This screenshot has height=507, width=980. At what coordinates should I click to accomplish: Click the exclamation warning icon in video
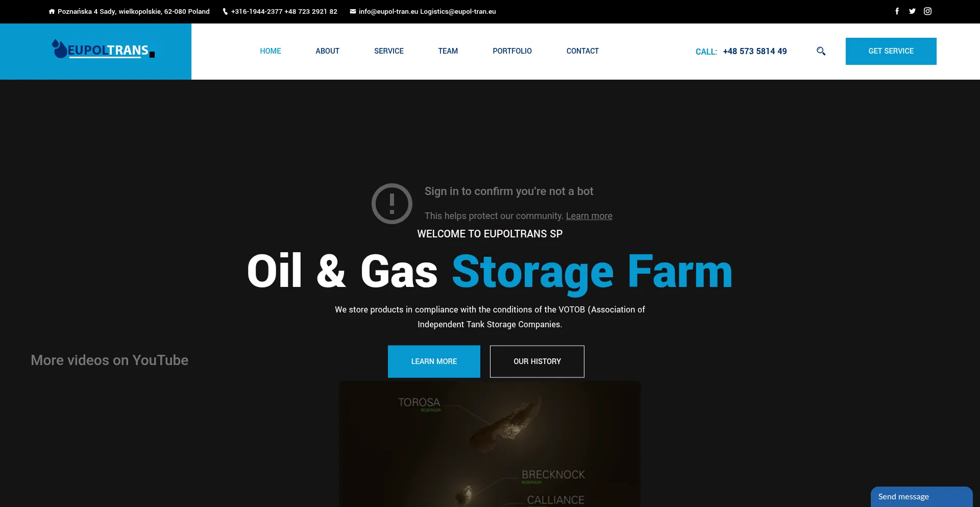[x=391, y=204]
